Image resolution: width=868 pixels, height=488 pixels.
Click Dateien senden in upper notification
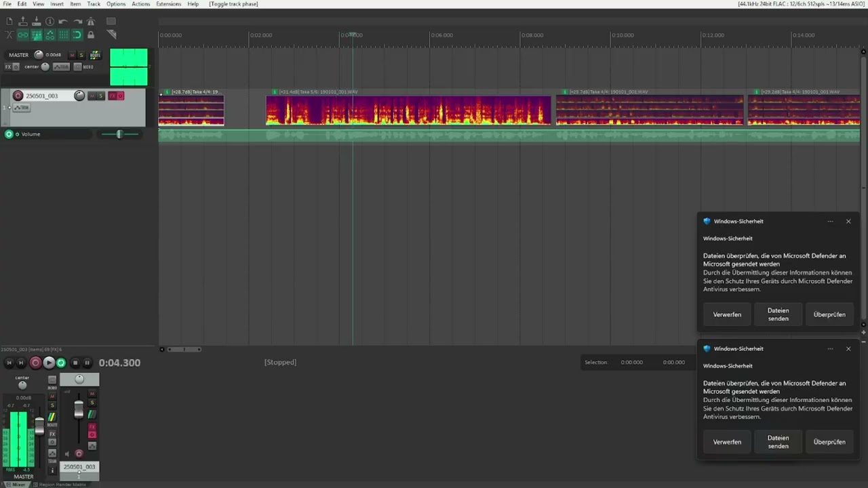click(x=778, y=314)
